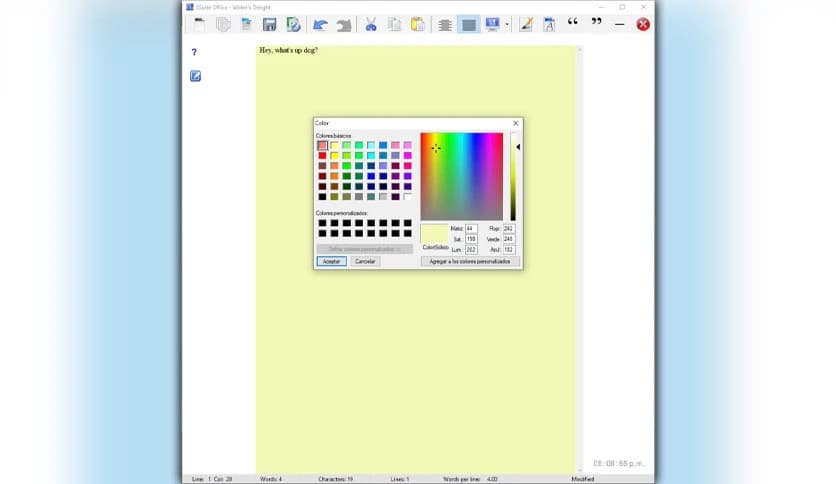The width and height of the screenshot is (836, 484).
Task: Click the Rojo value field
Action: 509,229
